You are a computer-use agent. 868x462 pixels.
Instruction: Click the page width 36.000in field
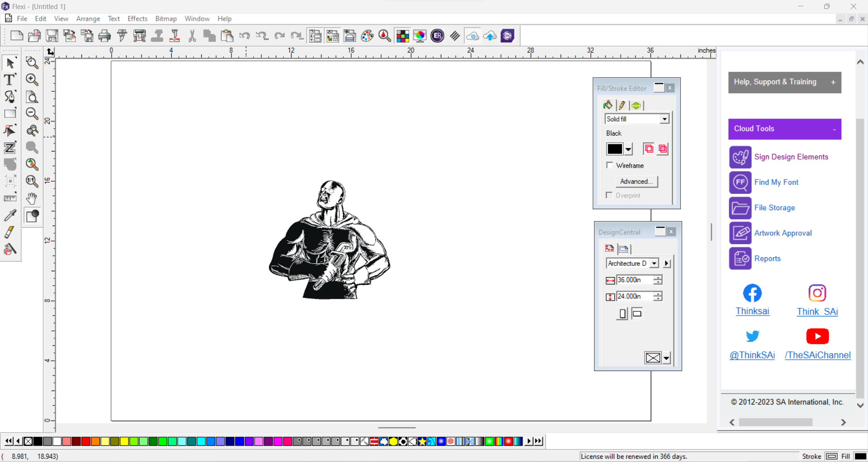pyautogui.click(x=635, y=280)
